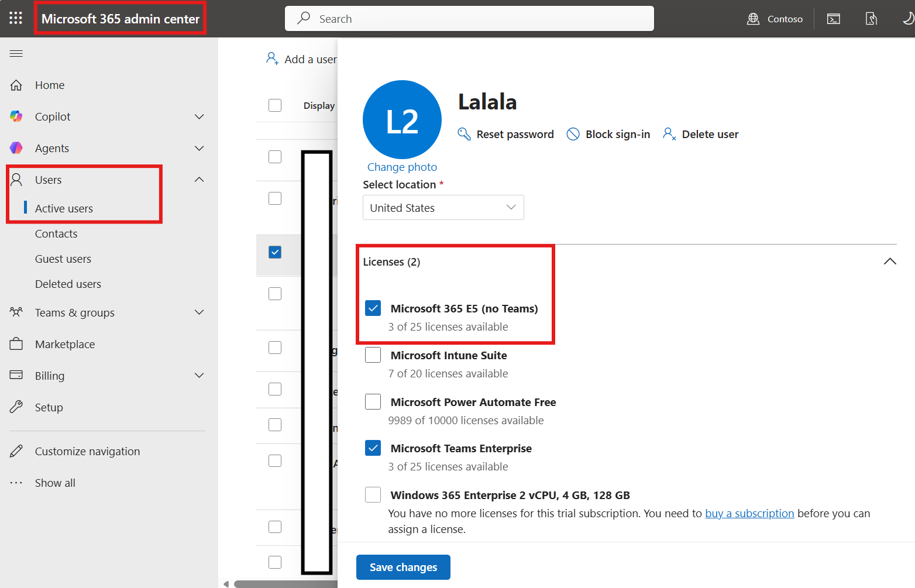Toggle dark mode moon icon
Viewport: 915px width, 588px height.
point(908,19)
